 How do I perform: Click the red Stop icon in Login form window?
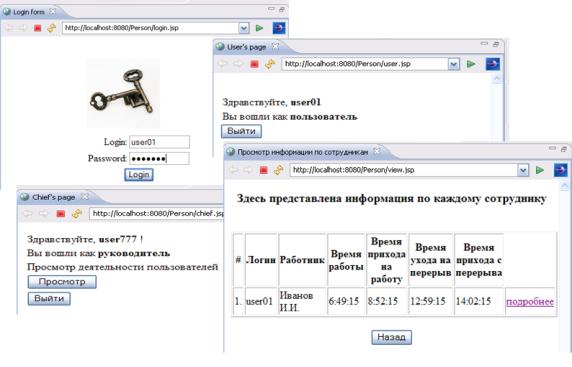click(37, 28)
